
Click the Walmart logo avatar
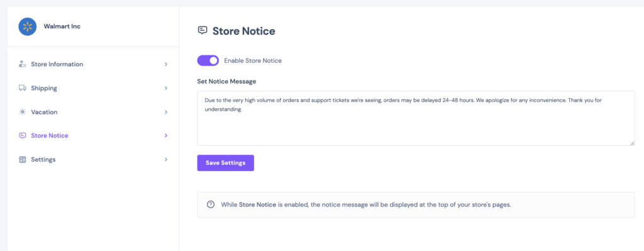(x=28, y=26)
